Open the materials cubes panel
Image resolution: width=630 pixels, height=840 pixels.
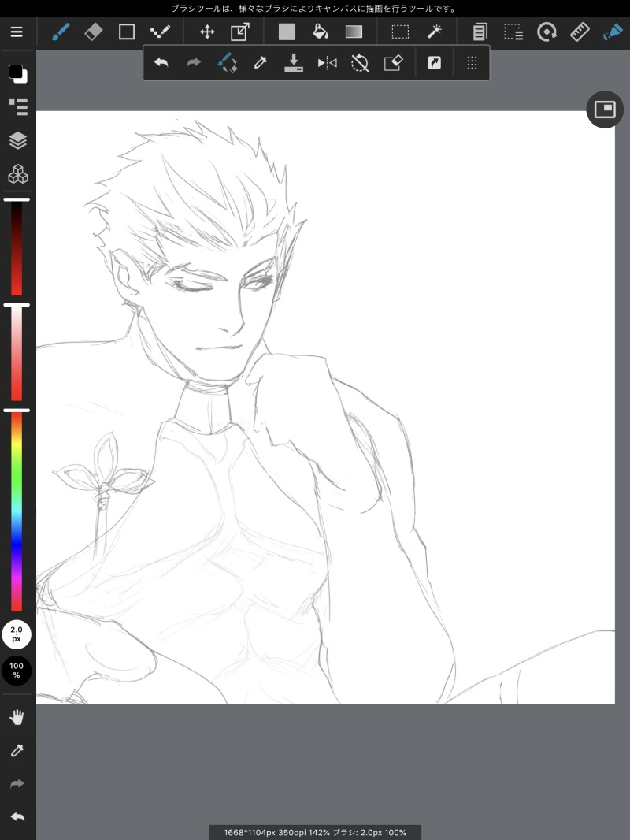(17, 174)
